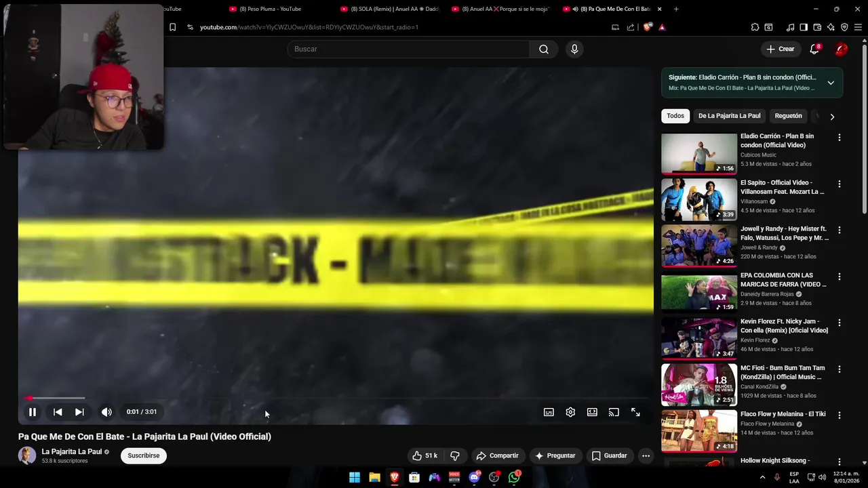
Task: Open more actions menu beside Guardar
Action: (x=646, y=455)
